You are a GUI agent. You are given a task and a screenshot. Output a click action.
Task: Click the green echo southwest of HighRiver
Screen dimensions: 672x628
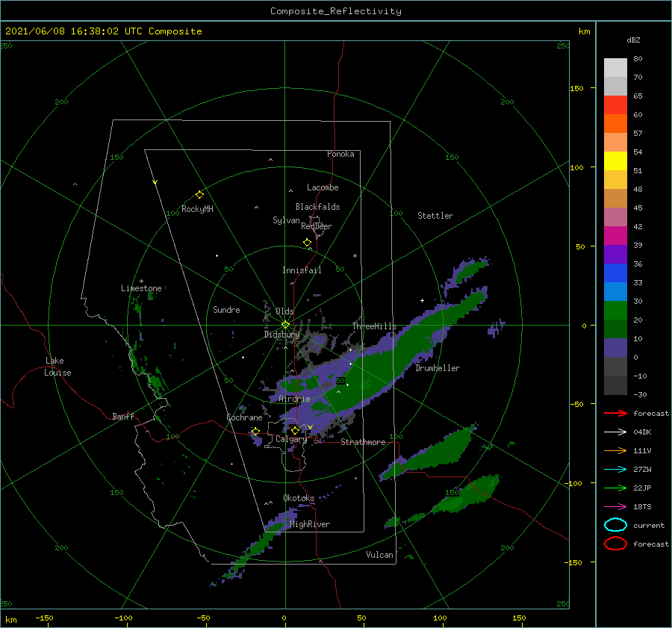(258, 547)
